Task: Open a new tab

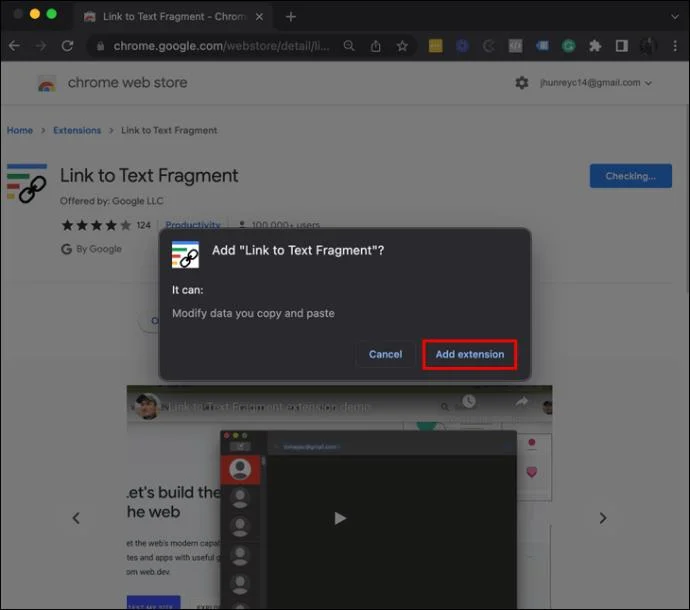Action: tap(290, 17)
